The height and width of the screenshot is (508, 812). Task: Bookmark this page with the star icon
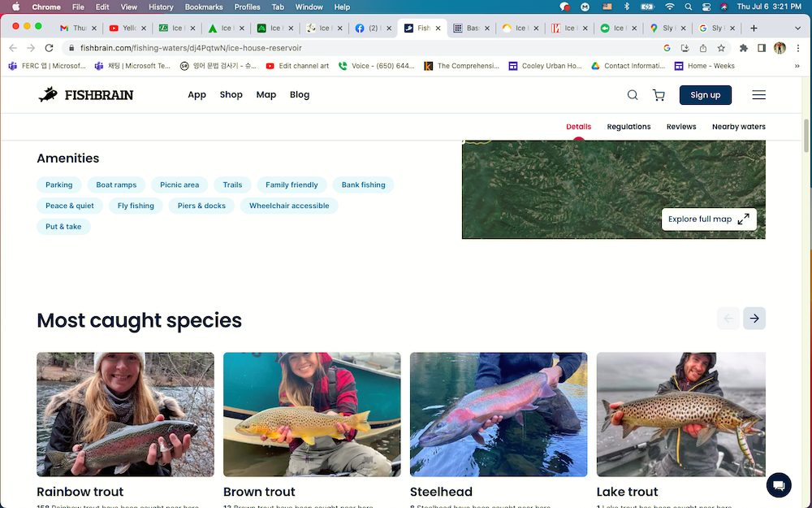point(721,48)
